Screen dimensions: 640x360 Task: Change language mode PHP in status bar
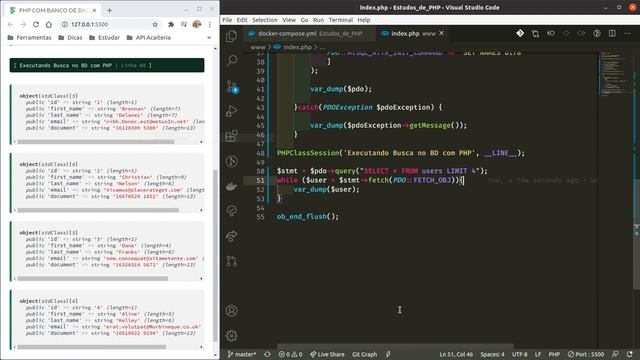[x=554, y=354]
